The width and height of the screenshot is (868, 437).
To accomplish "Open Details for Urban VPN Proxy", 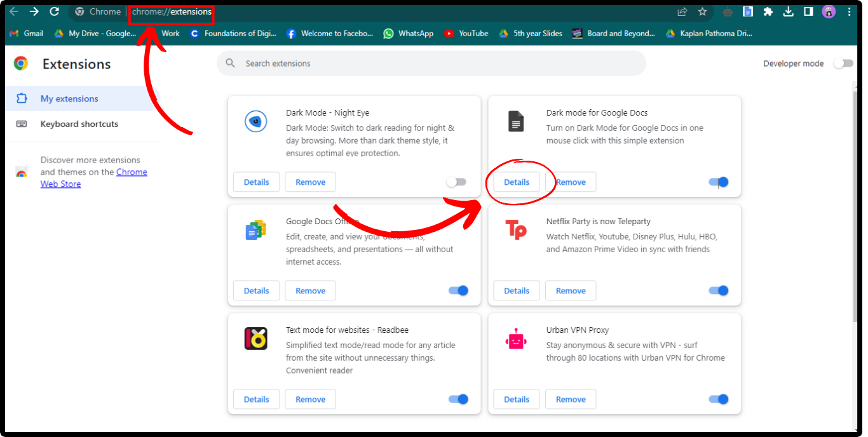I will click(x=517, y=400).
